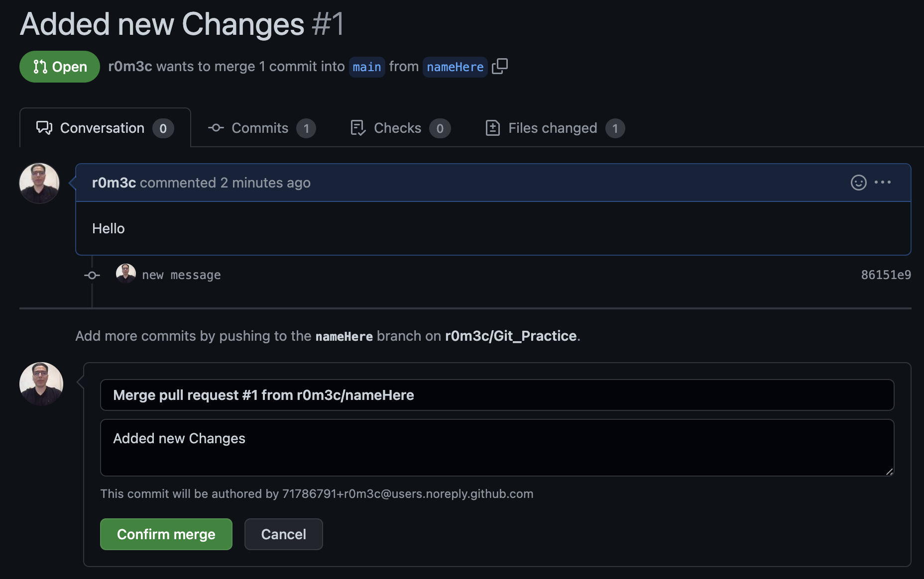Click the commit icon beside Commits tab

[x=216, y=128]
